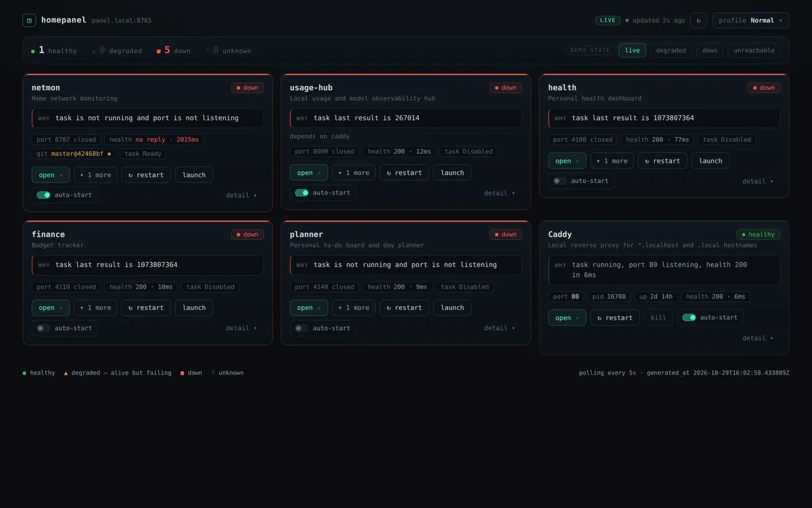This screenshot has height=508, width=812.
Task: Expand health card's 1 more dropdown
Action: (x=612, y=161)
